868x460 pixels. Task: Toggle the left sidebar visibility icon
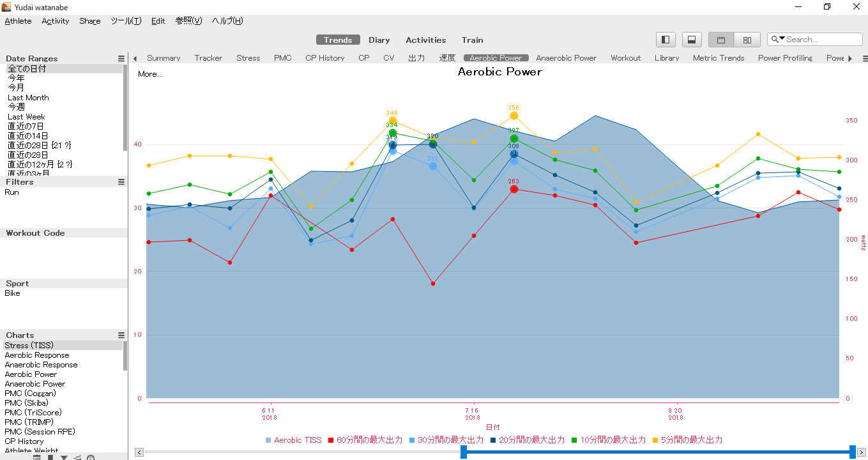pos(666,40)
